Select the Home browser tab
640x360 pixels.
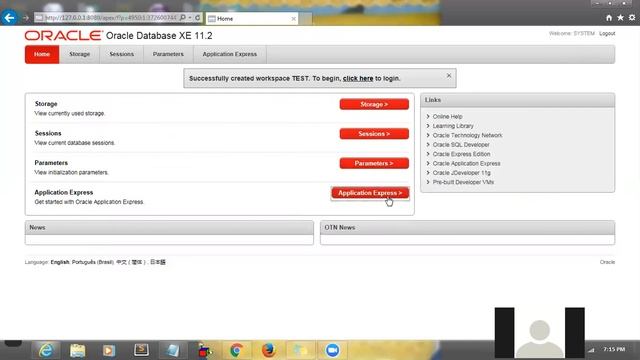click(252, 19)
